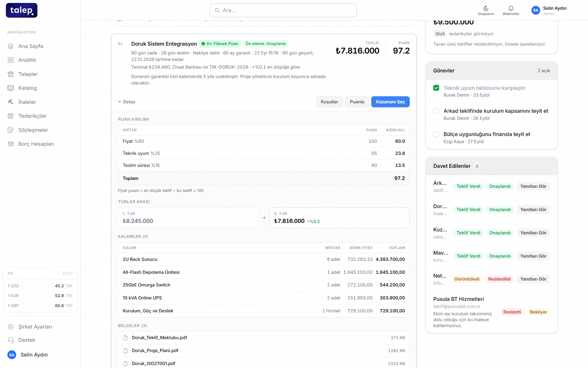Click the 1. TUR price card
Screen dimensions: 588x368
(x=188, y=218)
